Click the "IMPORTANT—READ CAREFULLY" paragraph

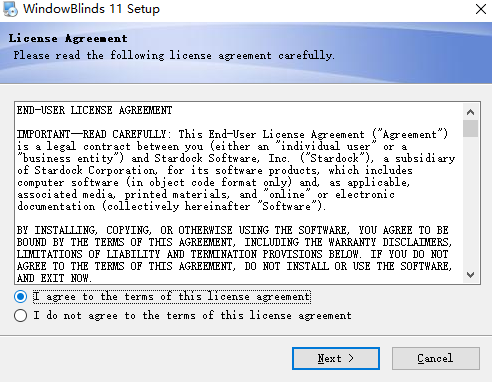pos(236,170)
